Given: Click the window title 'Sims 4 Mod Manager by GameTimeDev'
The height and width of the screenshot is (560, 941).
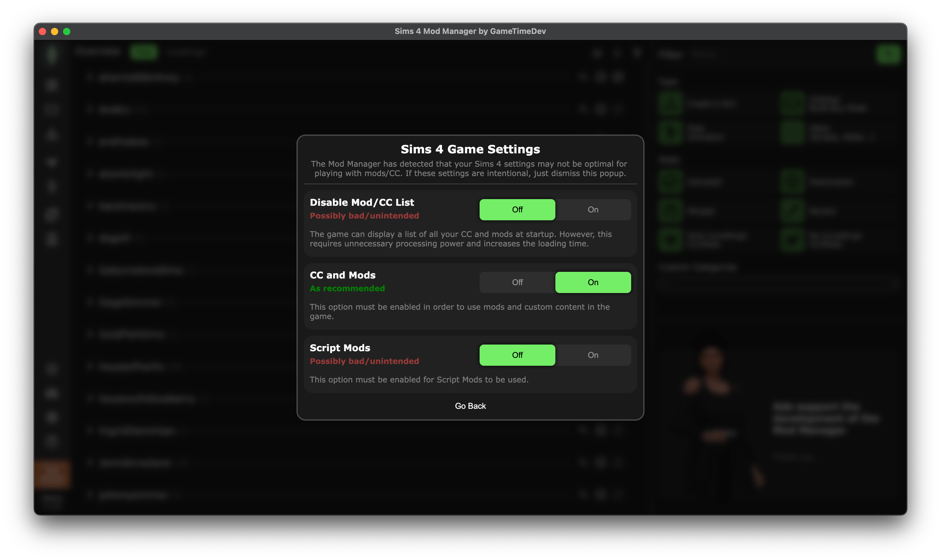Looking at the screenshot, I should (470, 31).
